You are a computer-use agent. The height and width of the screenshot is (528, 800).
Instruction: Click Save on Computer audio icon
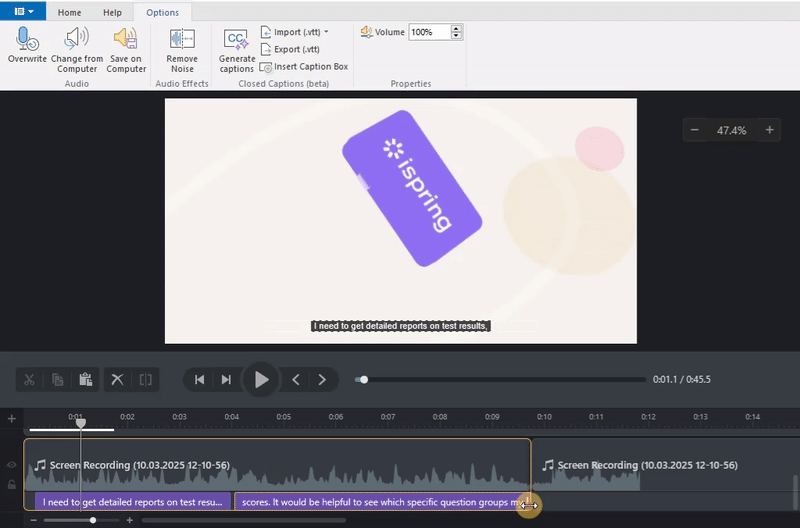(126, 40)
